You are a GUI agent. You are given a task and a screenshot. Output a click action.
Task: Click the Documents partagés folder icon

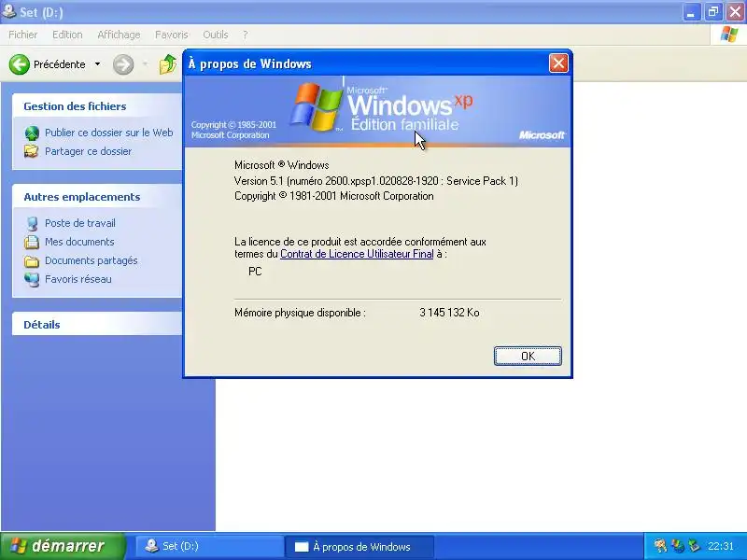tap(32, 261)
